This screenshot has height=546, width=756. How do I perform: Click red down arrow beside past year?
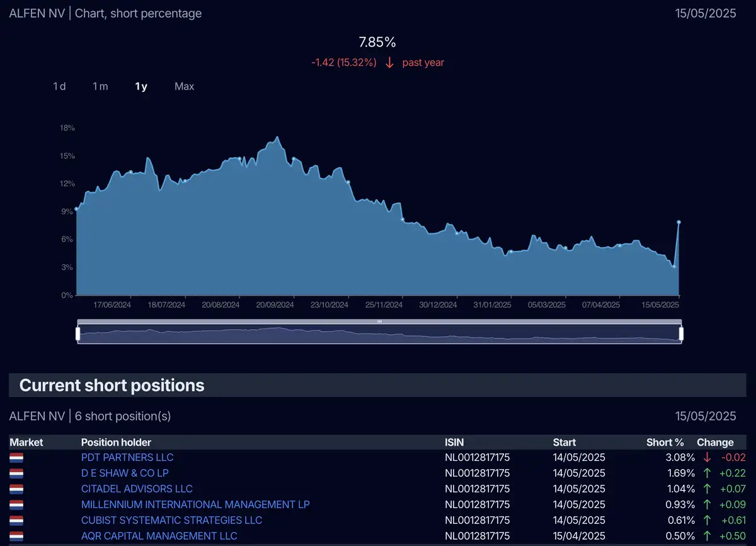point(389,62)
